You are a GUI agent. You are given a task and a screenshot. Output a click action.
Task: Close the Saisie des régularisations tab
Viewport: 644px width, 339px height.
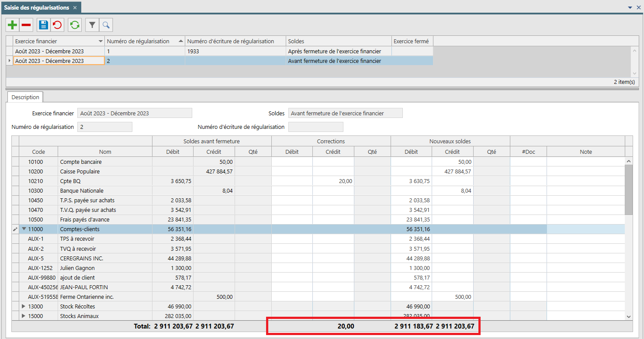pyautogui.click(x=75, y=8)
